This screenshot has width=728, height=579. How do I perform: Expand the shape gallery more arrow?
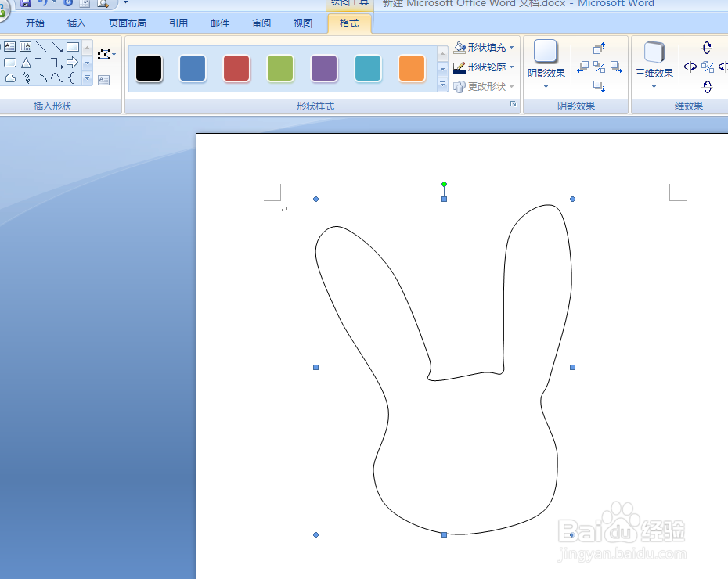[88, 78]
